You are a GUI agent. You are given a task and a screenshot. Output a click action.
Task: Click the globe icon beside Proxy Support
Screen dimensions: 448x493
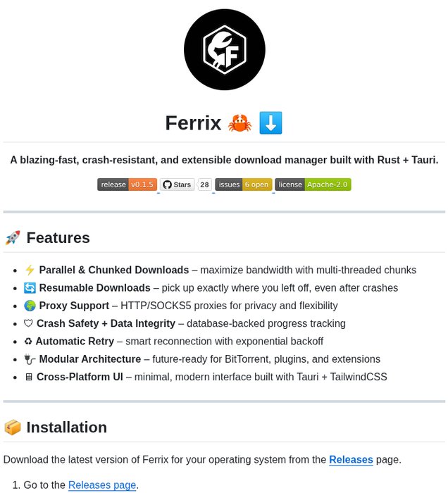coord(30,306)
